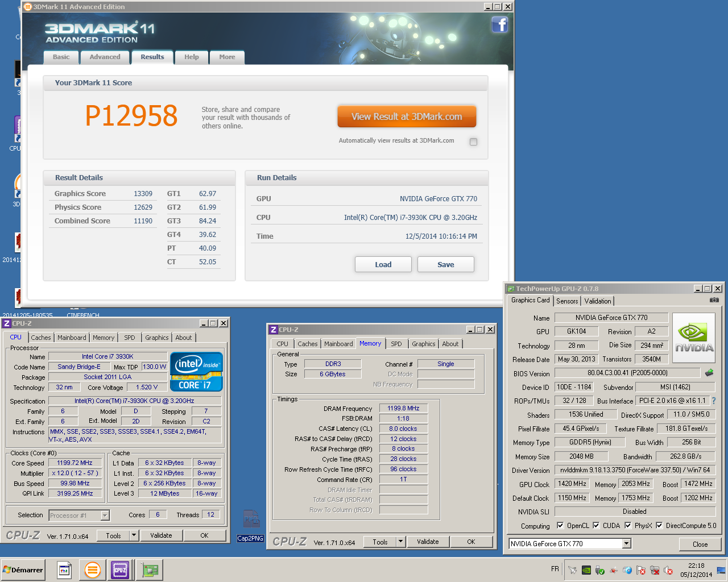
Task: Click the action center flag tray icon
Action: [641, 570]
